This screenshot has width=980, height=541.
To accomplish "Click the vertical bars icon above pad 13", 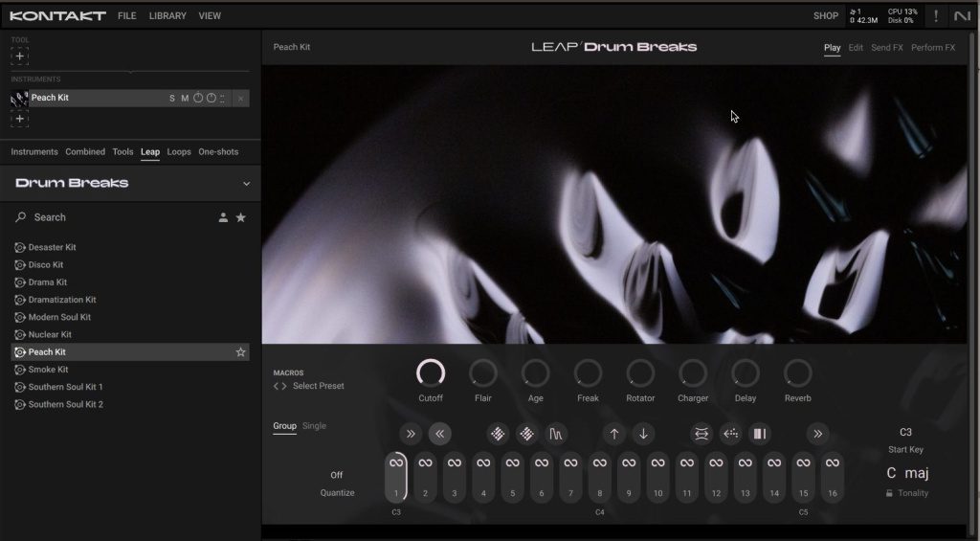I will pos(759,434).
